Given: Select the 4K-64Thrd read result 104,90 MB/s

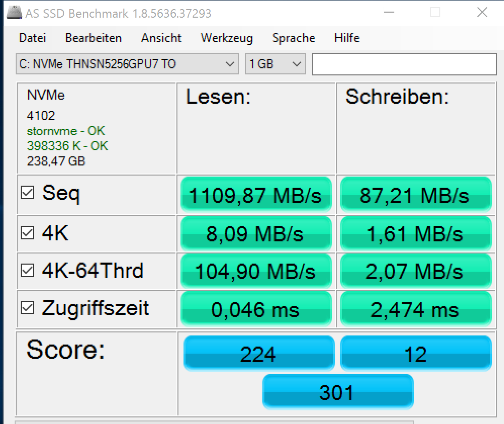Looking at the screenshot, I should point(256,271).
